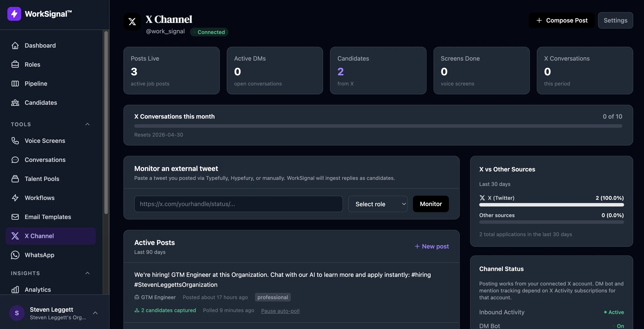
Task: Click the Roles briefcase icon
Action: pos(15,65)
